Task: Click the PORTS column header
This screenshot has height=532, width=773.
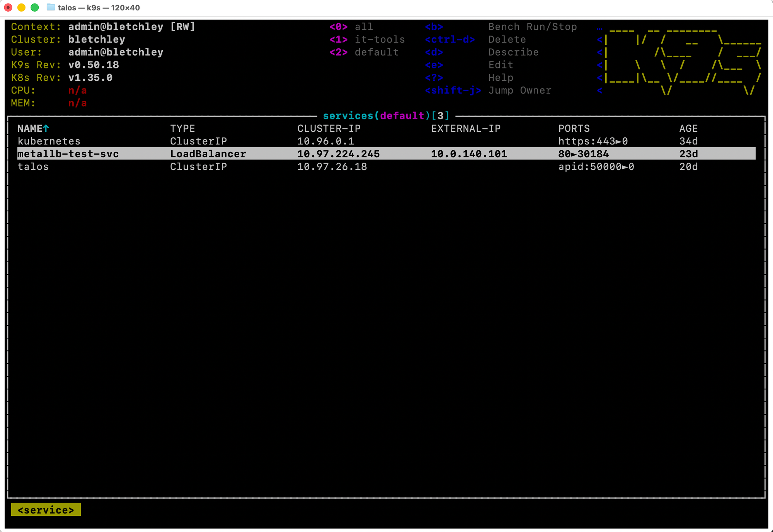Action: pos(574,128)
